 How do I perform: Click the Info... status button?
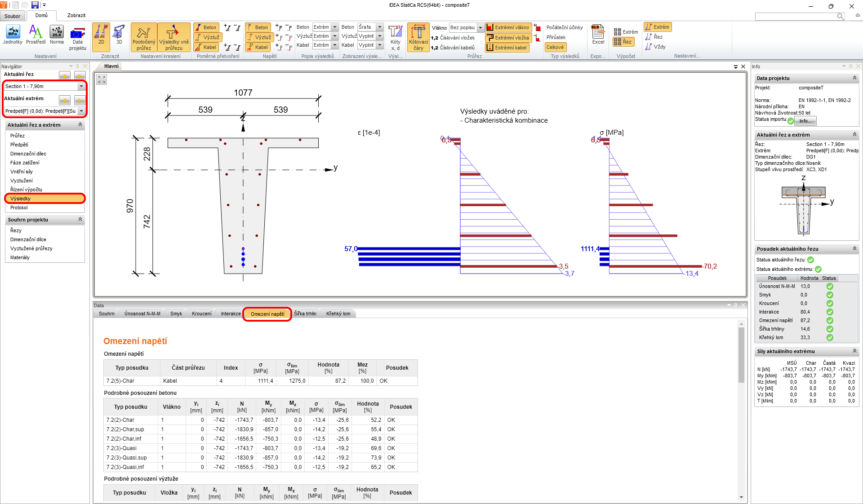tap(805, 121)
